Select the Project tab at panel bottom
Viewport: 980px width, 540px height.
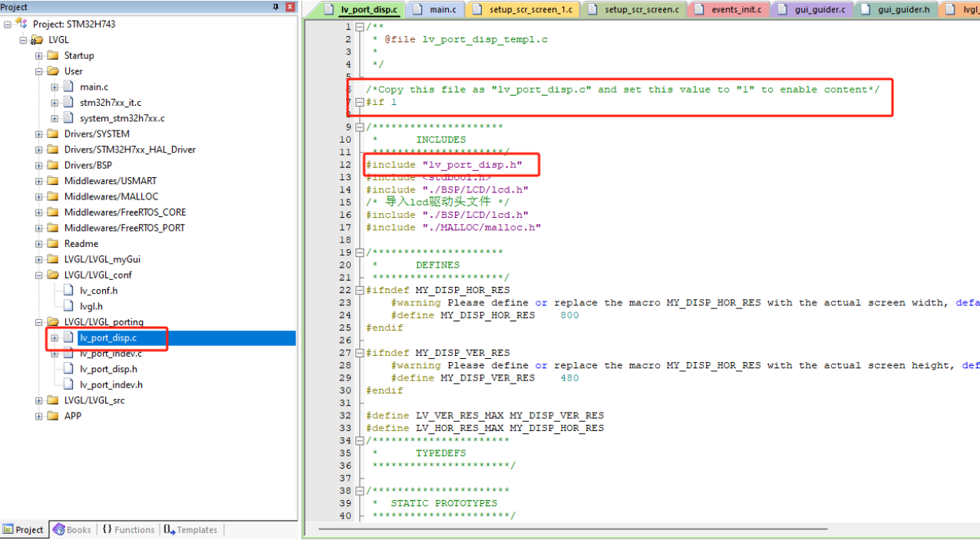23,529
